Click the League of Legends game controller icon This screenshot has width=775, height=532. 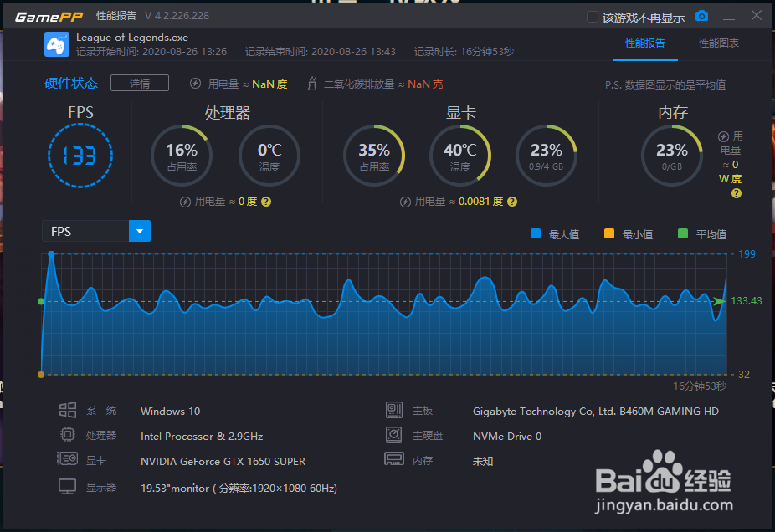57,44
